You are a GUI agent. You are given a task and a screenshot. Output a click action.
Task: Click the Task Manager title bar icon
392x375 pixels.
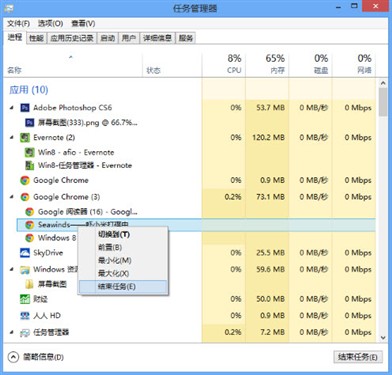[x=9, y=8]
